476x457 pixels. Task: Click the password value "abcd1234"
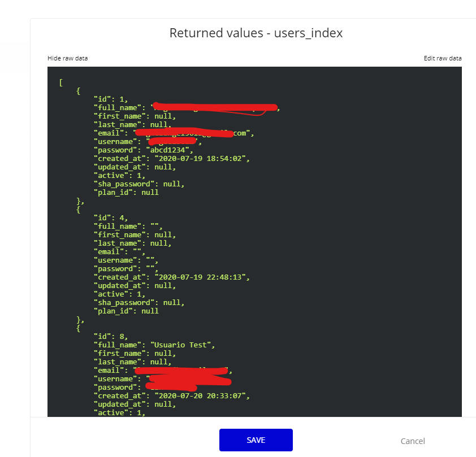pyautogui.click(x=167, y=150)
